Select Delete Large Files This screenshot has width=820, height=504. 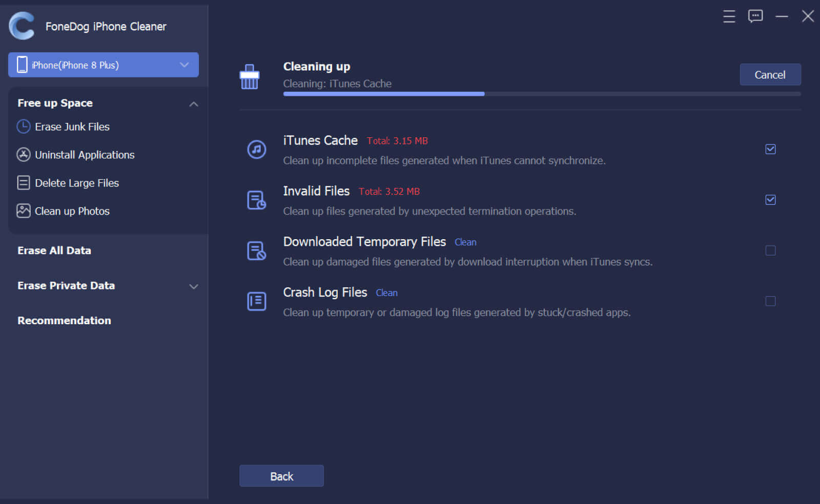(x=77, y=183)
